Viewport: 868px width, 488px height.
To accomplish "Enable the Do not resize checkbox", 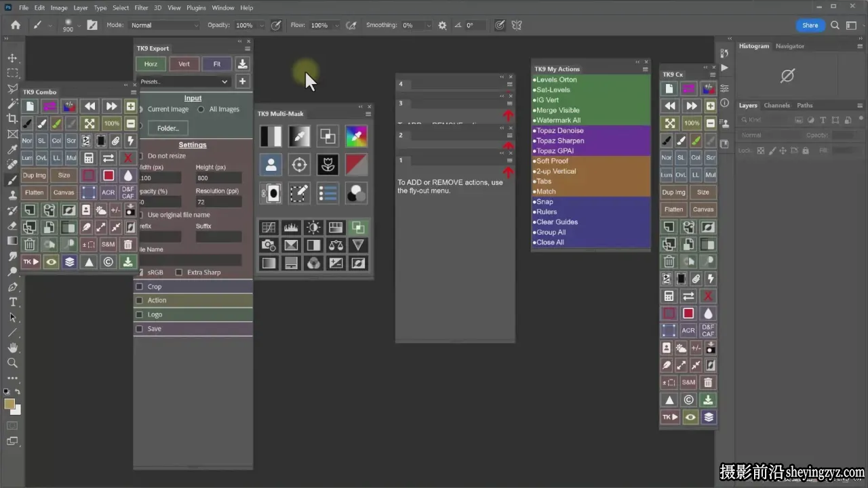I will point(140,156).
